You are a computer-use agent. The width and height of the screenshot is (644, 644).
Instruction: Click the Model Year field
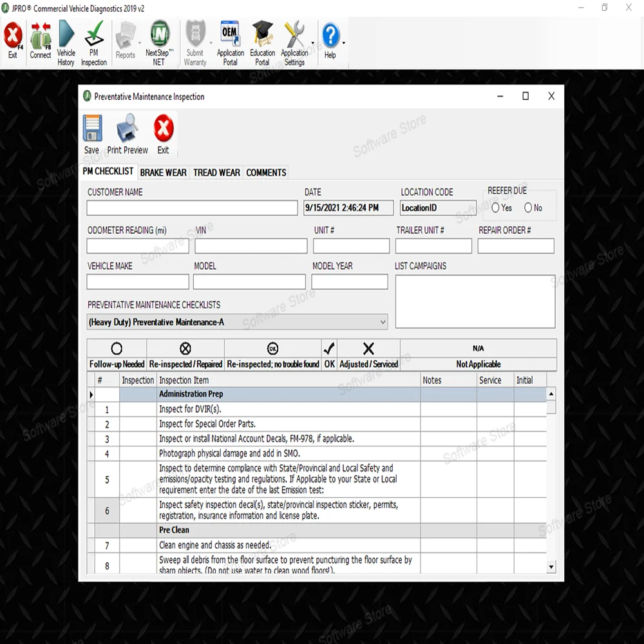pos(350,282)
